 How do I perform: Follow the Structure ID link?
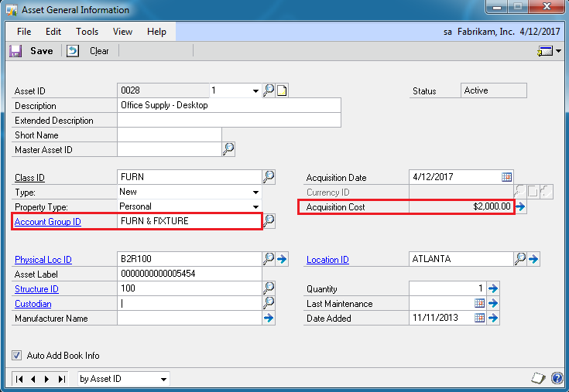point(36,289)
